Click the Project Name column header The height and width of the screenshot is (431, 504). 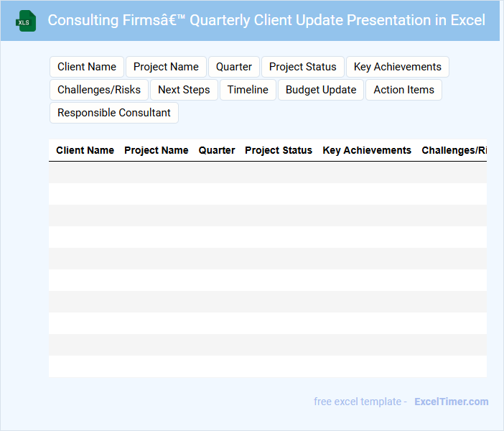pyautogui.click(x=156, y=150)
